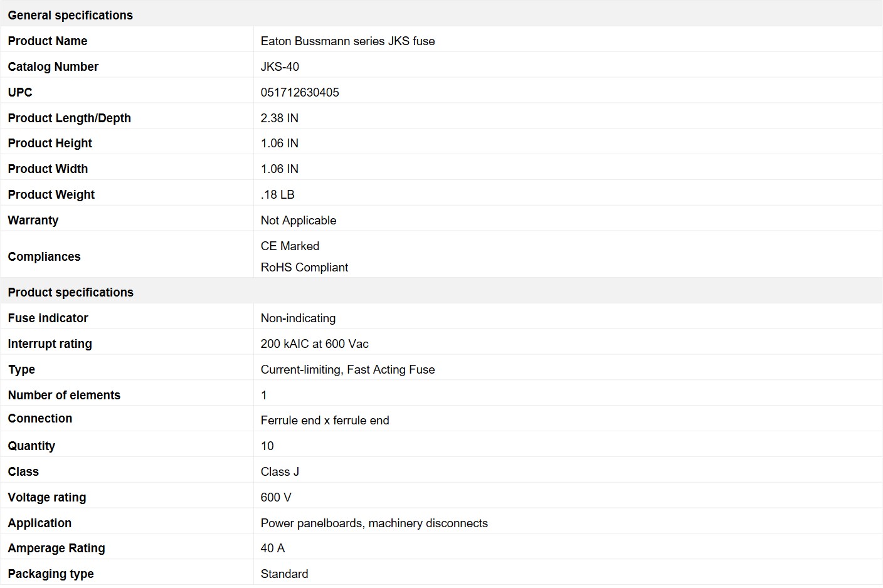Image resolution: width=883 pixels, height=588 pixels.
Task: Select the Quantity value 10
Action: point(267,446)
